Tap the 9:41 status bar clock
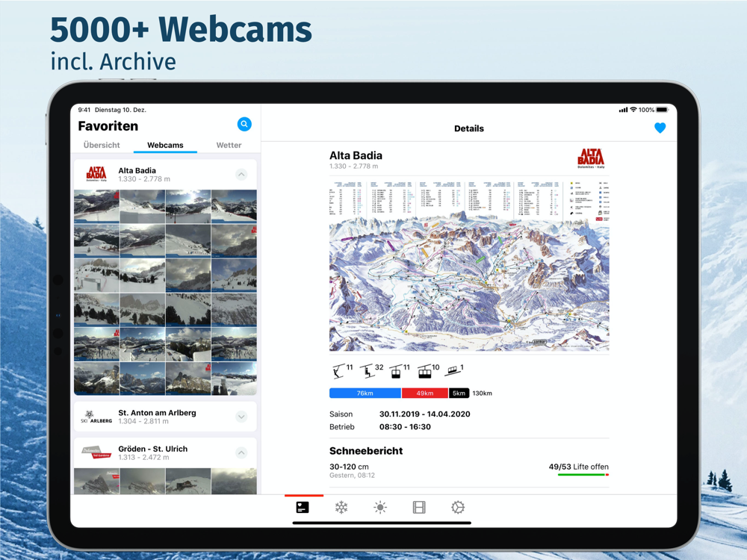 pyautogui.click(x=84, y=110)
